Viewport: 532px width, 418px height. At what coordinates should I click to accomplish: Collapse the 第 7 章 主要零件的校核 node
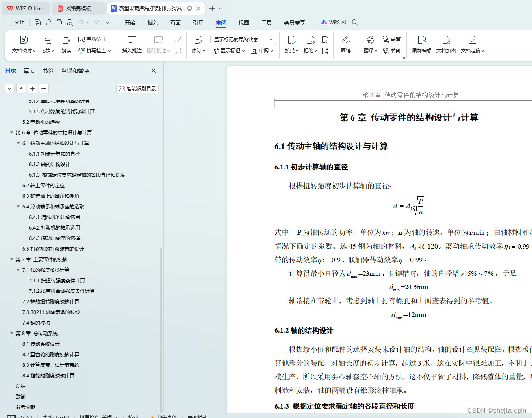pyautogui.click(x=11, y=259)
